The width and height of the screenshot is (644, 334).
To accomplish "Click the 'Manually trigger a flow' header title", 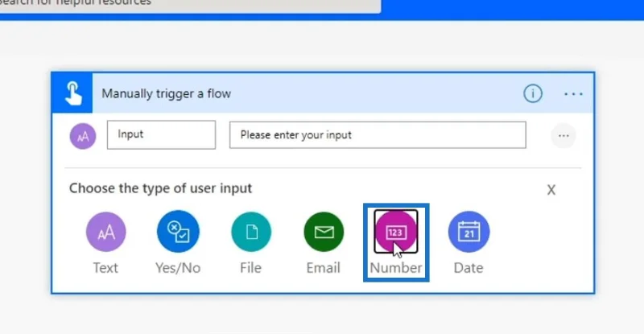I will (167, 93).
